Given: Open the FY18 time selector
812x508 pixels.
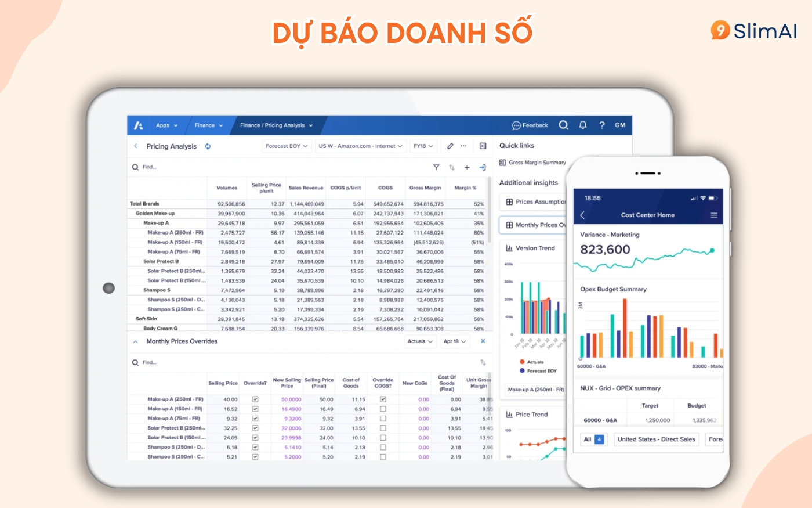Looking at the screenshot, I should tap(423, 146).
